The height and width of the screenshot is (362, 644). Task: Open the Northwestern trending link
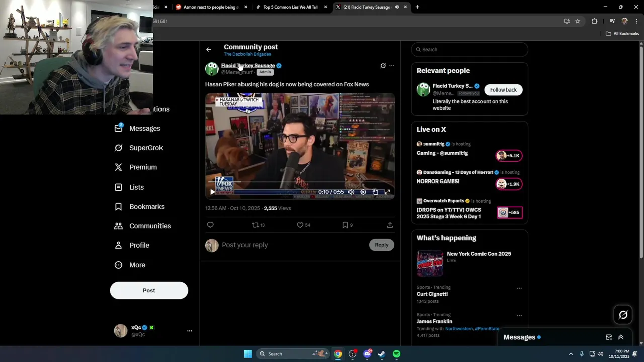[459, 329]
